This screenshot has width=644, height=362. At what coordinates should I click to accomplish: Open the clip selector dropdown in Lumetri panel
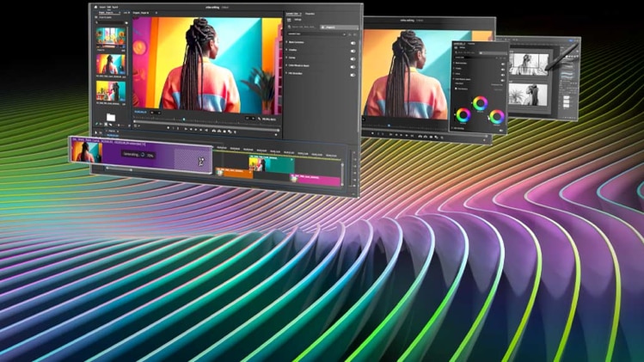tap(316, 34)
